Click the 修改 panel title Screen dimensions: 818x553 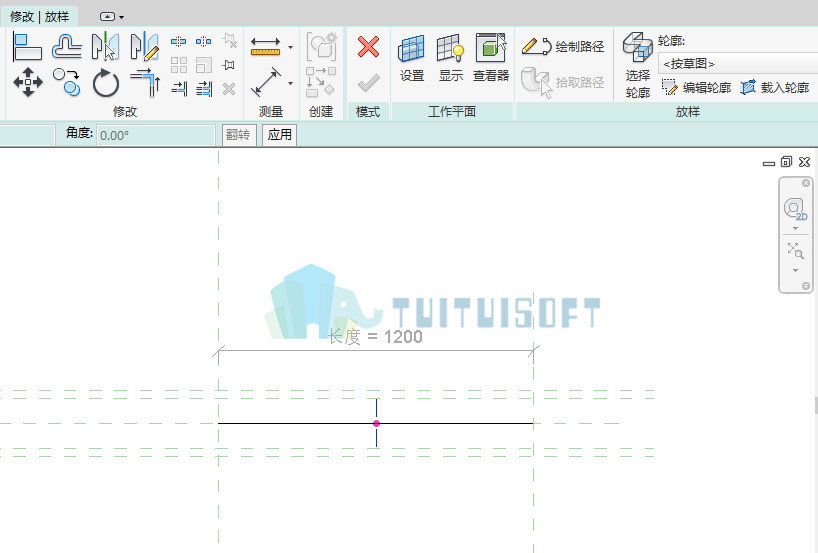(x=125, y=112)
